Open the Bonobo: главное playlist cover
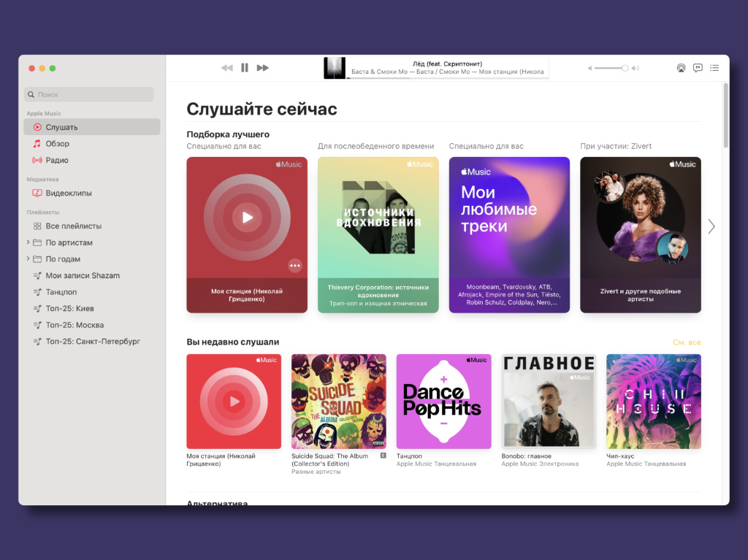 (549, 401)
